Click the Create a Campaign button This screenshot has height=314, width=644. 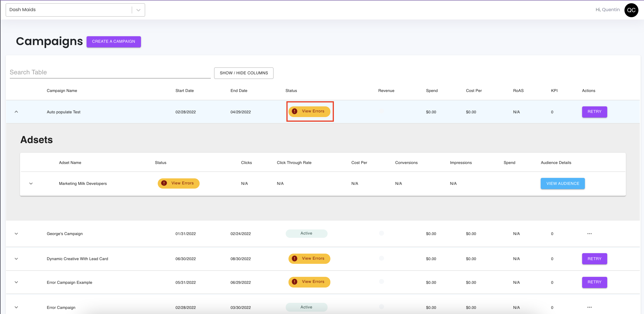click(114, 41)
